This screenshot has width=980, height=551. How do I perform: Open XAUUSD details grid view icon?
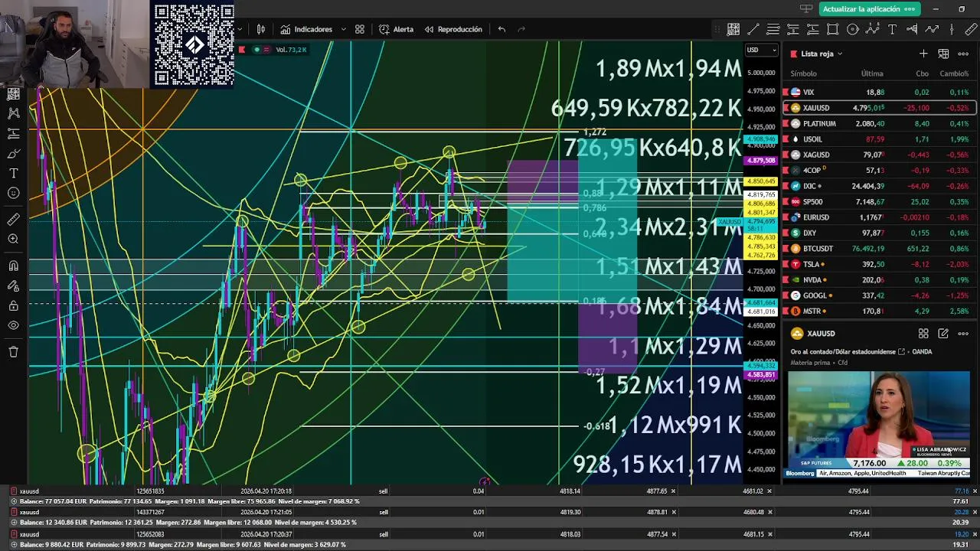[923, 334]
